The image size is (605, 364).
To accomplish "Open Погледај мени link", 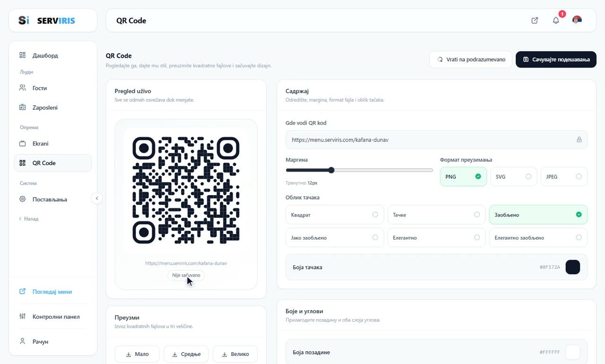I will click(x=53, y=292).
